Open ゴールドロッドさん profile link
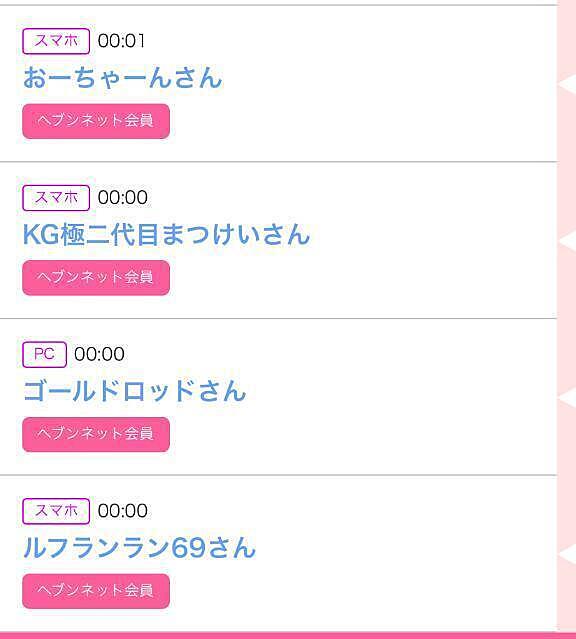 [x=135, y=391]
